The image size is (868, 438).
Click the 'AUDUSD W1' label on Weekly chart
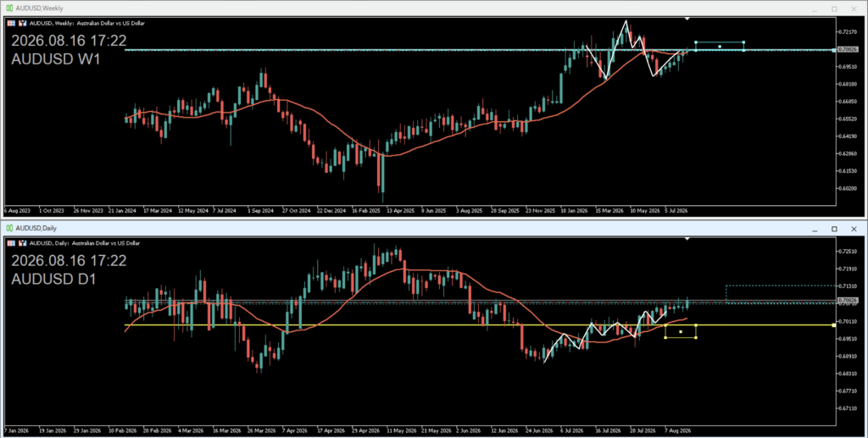(56, 59)
